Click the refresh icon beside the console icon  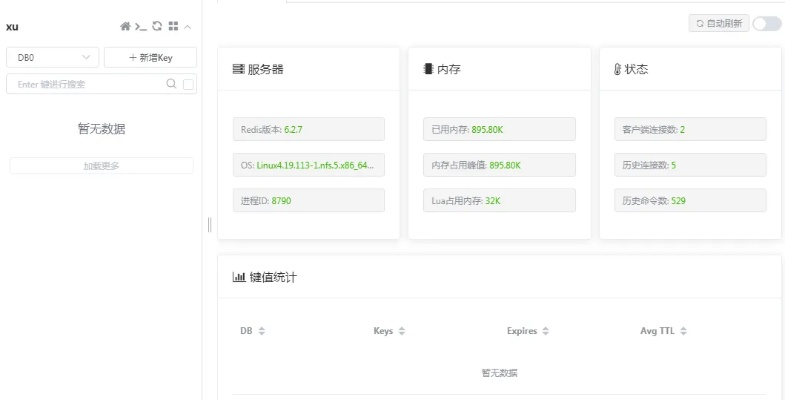[x=157, y=26]
